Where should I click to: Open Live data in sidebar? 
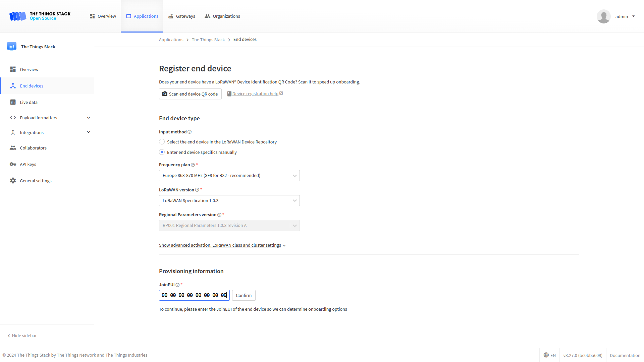(x=47, y=102)
